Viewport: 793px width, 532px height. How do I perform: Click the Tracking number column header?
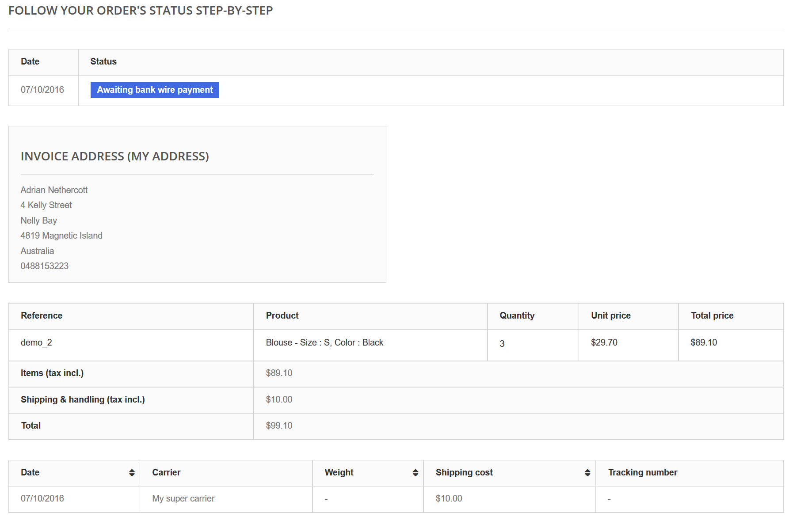pyautogui.click(x=642, y=472)
